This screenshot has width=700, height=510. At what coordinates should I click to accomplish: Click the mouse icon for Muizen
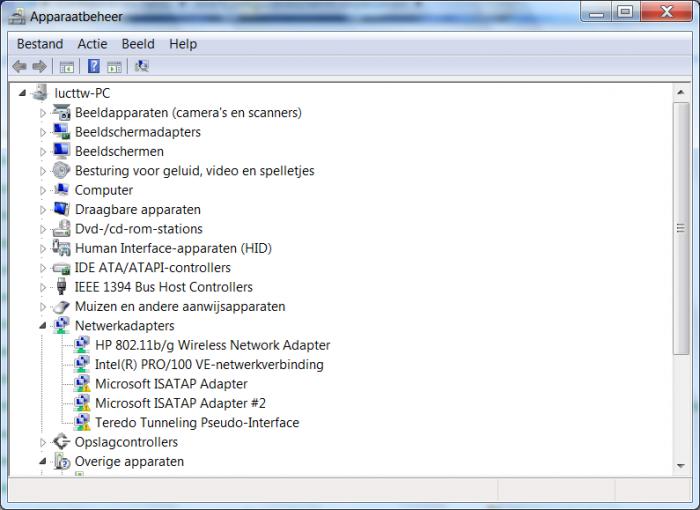pyautogui.click(x=61, y=306)
